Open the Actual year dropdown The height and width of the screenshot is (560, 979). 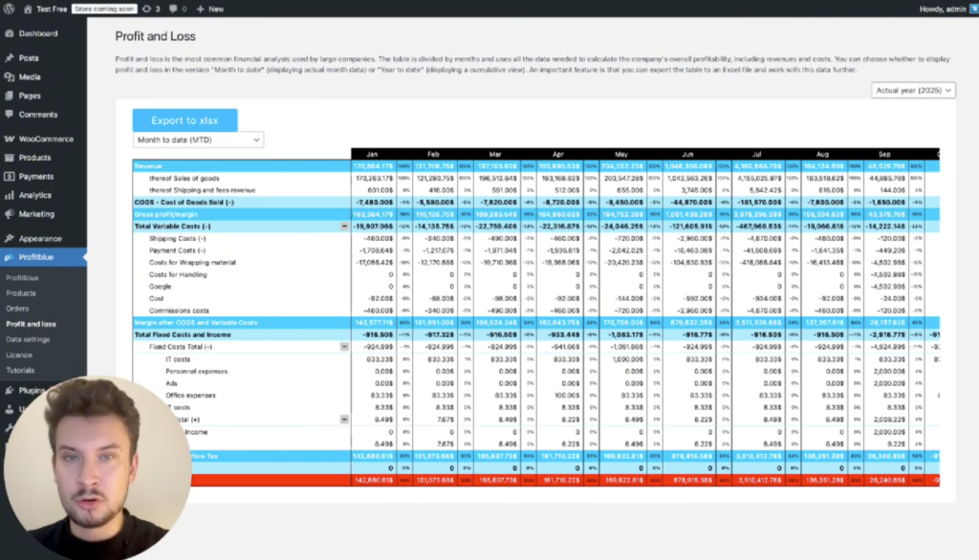(x=913, y=91)
